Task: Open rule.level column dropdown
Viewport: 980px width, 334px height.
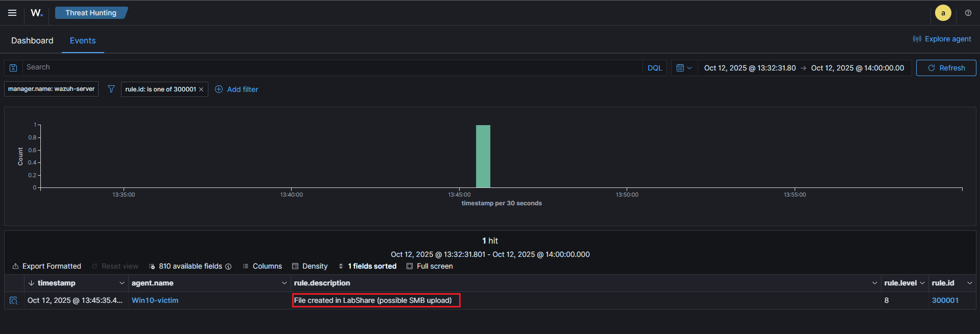Action: [922, 283]
